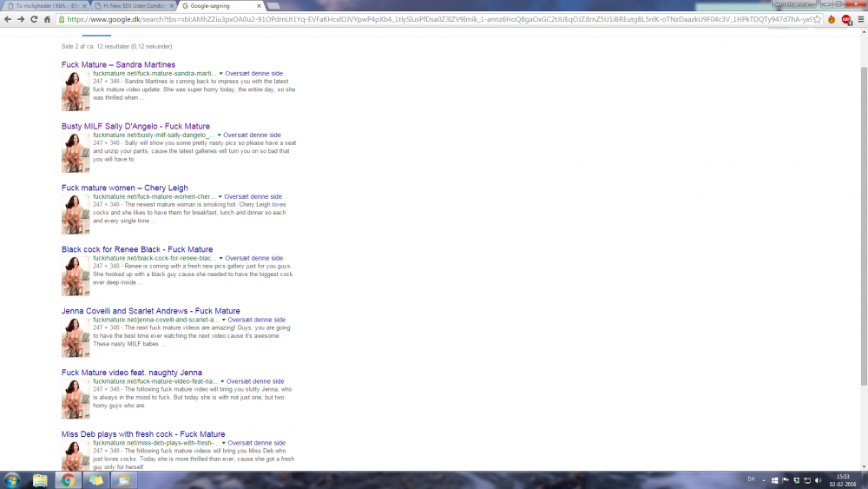Close the Google-søgning tab

259,6
